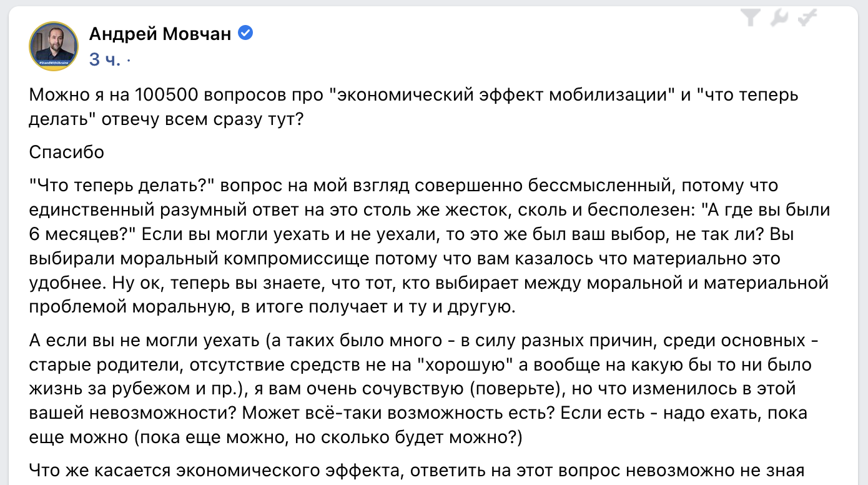Click the text "(пока еще можно, но сколько будет можно?)"
Viewport: 868px width, 485px height.
point(327,437)
